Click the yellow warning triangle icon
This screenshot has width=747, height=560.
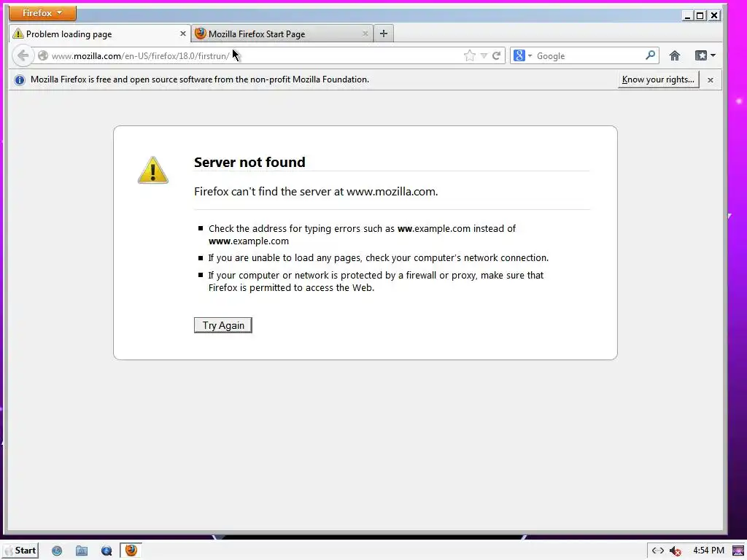coord(153,170)
